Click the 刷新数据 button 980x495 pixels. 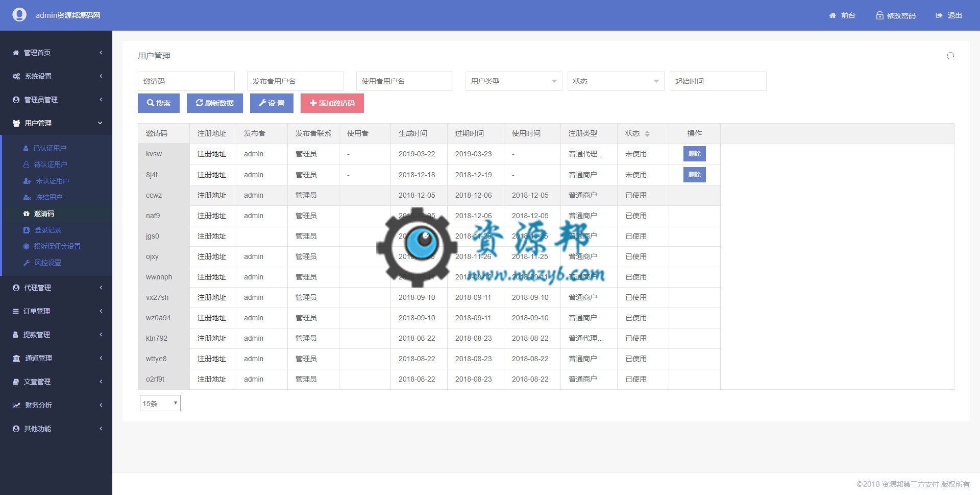point(214,103)
